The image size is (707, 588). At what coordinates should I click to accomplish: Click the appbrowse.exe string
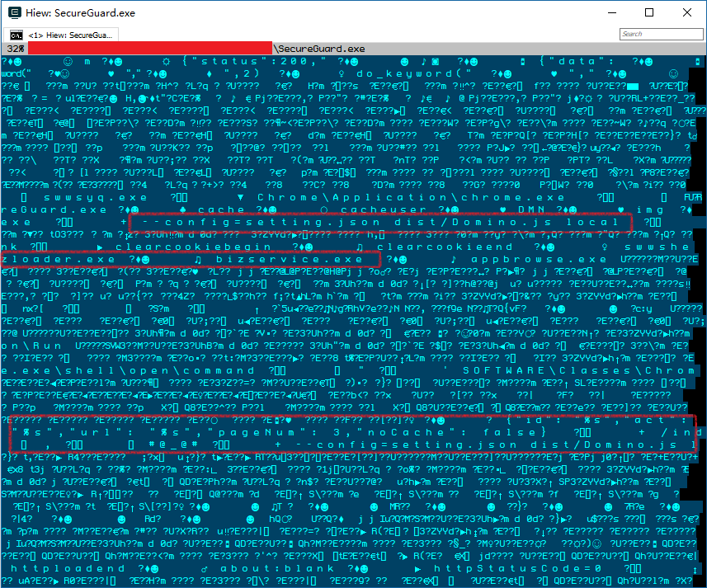point(538,260)
